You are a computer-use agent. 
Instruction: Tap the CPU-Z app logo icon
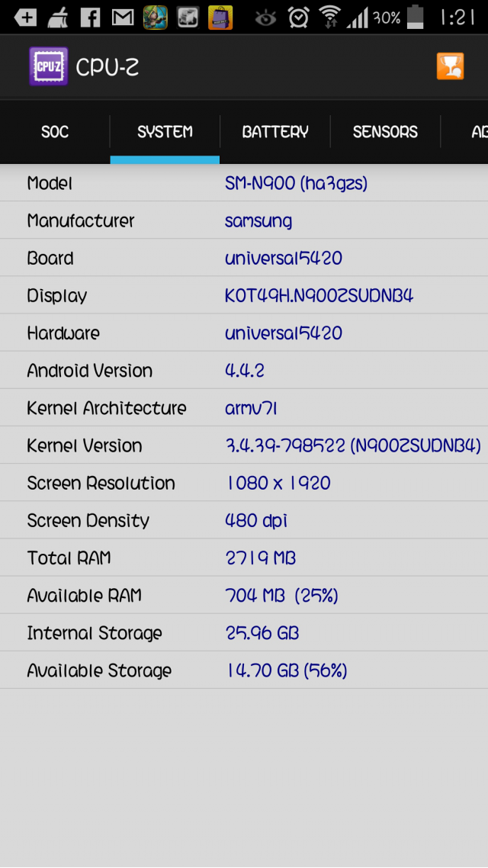pos(49,66)
